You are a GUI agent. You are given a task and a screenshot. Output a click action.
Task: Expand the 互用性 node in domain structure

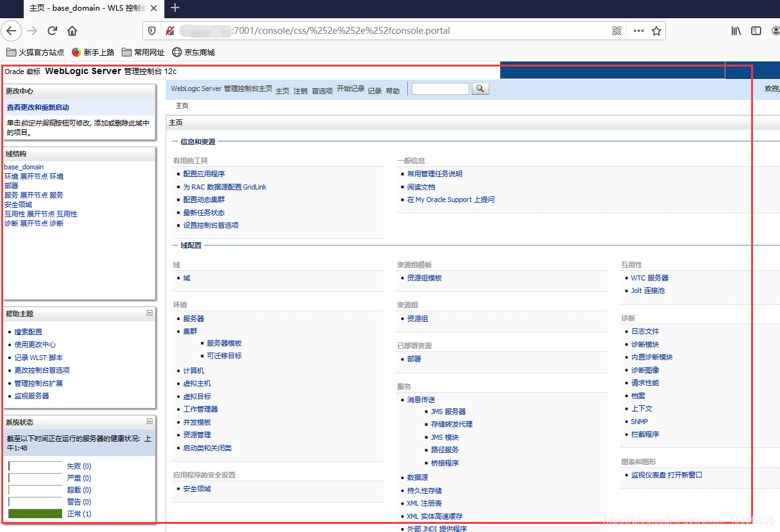pos(41,214)
